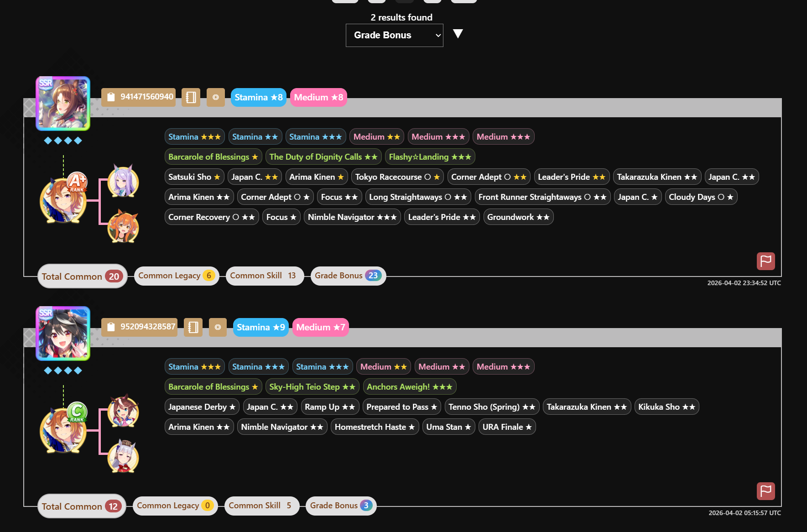The width and height of the screenshot is (807, 532).
Task: Click the Grade Bonus 23 pill
Action: click(349, 276)
